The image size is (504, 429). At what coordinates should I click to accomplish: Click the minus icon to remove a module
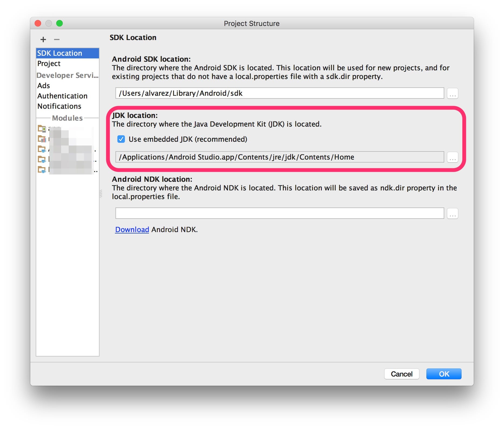tap(57, 39)
